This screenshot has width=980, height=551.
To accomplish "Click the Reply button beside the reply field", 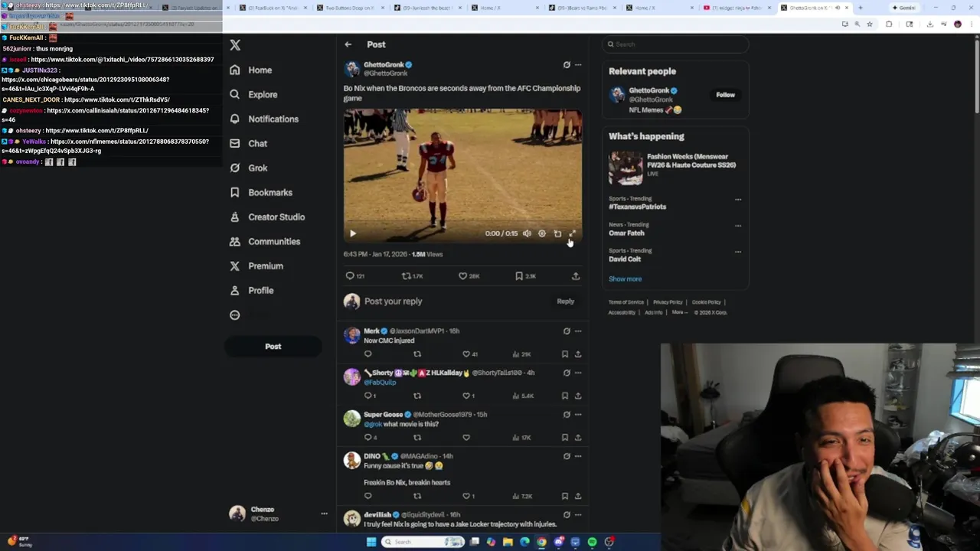I will pos(565,301).
